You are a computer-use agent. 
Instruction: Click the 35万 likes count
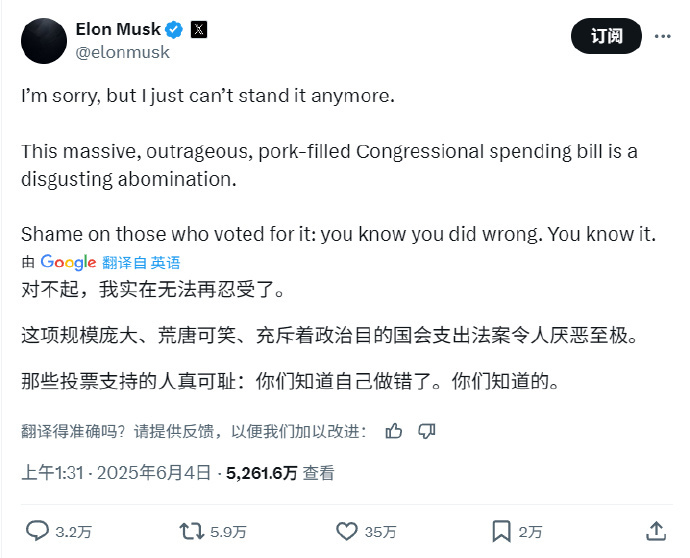click(x=380, y=532)
